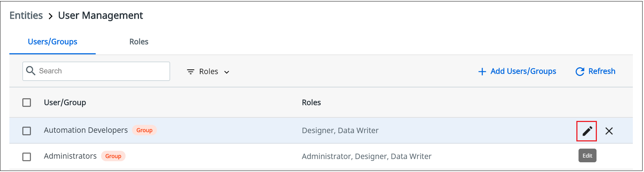Viewport: 644px width, 172px height.
Task: Click the magnifier icon in Search box
Action: point(31,71)
